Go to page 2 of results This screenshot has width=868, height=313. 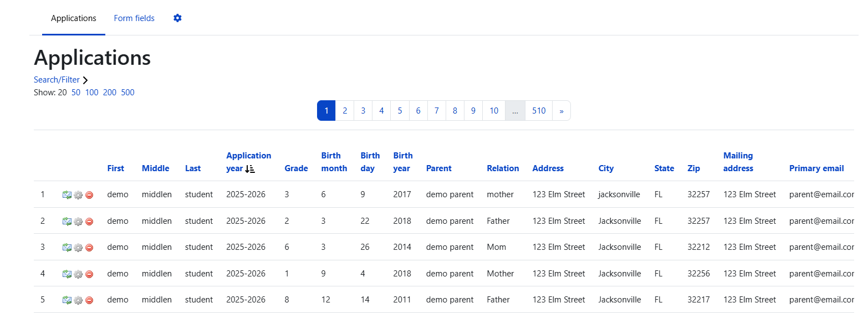pos(345,111)
